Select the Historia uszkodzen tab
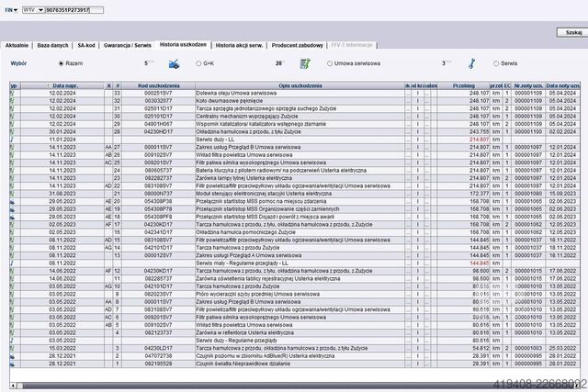Viewport: 588px width, 392px height. [x=183, y=45]
